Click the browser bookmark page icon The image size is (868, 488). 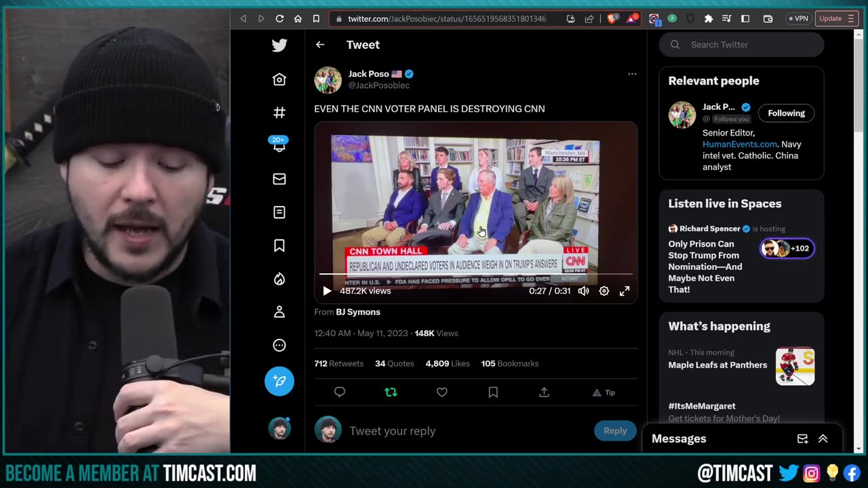pyautogui.click(x=316, y=19)
